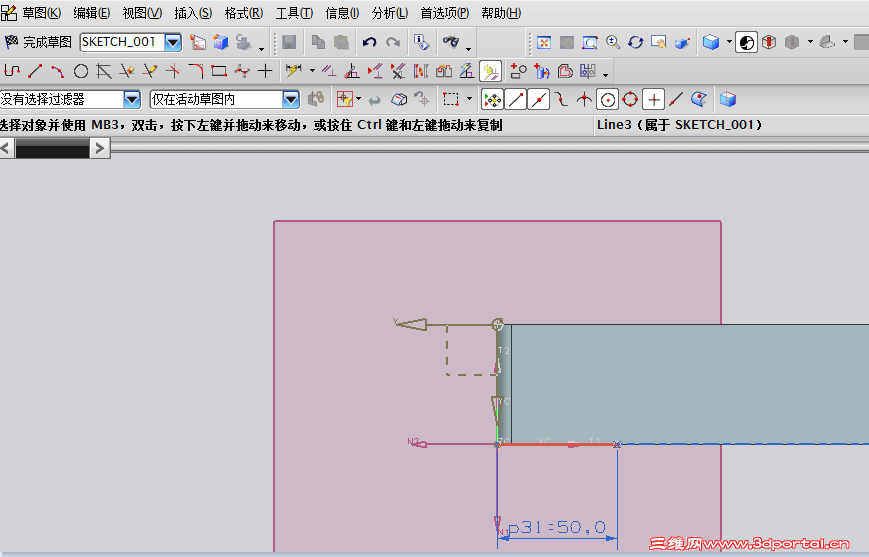
Task: Toggle Arc Center snap
Action: (x=607, y=100)
